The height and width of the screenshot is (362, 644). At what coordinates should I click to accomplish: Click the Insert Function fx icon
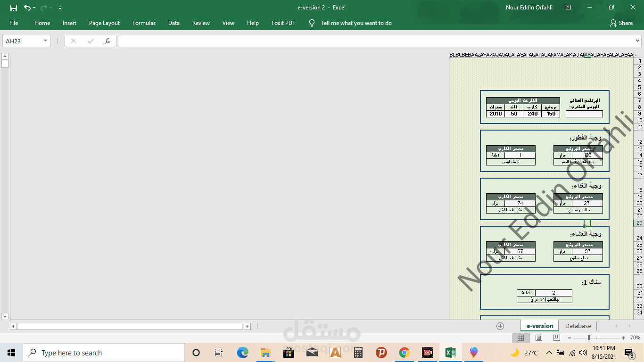(x=107, y=41)
